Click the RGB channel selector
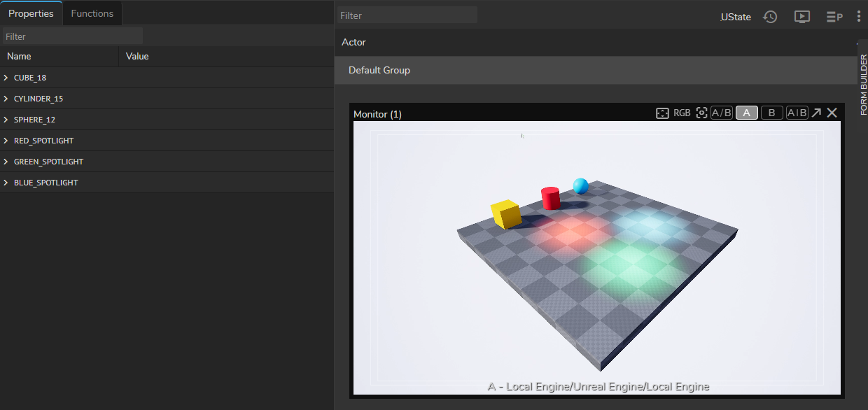The width and height of the screenshot is (868, 410). pos(682,113)
